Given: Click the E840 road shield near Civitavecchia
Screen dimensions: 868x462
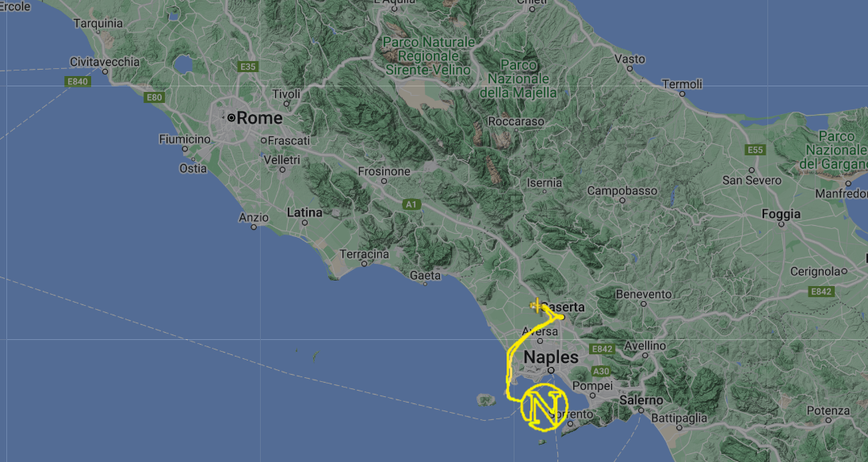Looking at the screenshot, I should [x=77, y=82].
